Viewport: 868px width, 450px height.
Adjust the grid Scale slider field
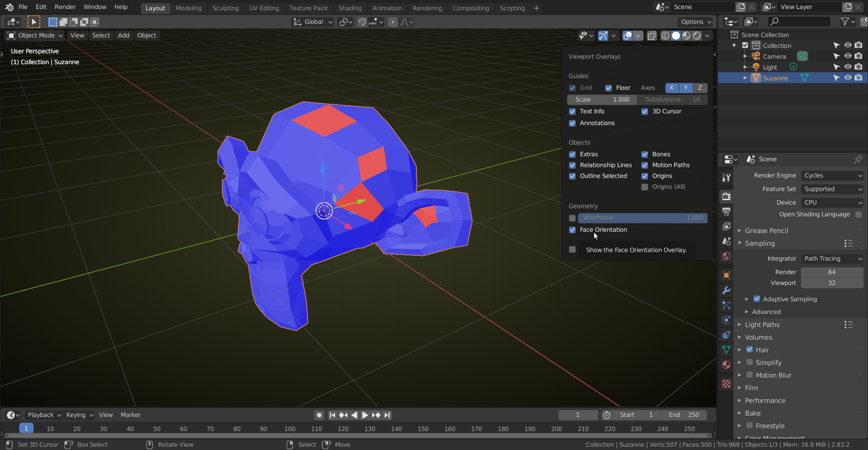tap(602, 100)
